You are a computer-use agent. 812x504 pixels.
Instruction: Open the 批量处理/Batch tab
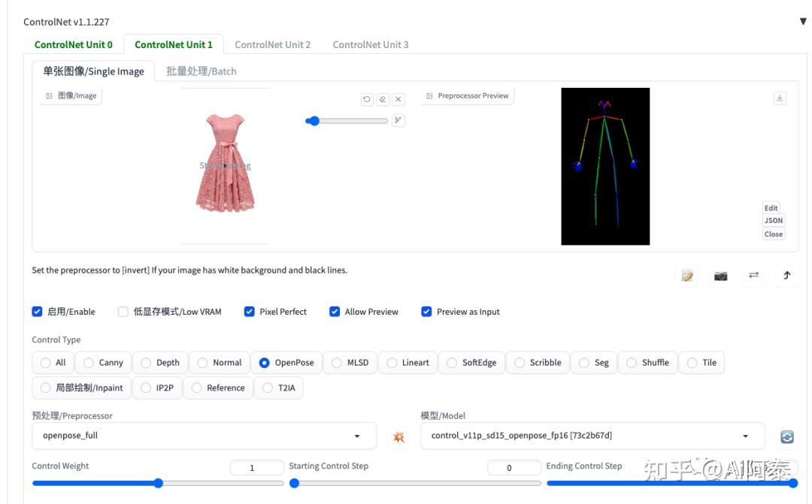pyautogui.click(x=201, y=71)
